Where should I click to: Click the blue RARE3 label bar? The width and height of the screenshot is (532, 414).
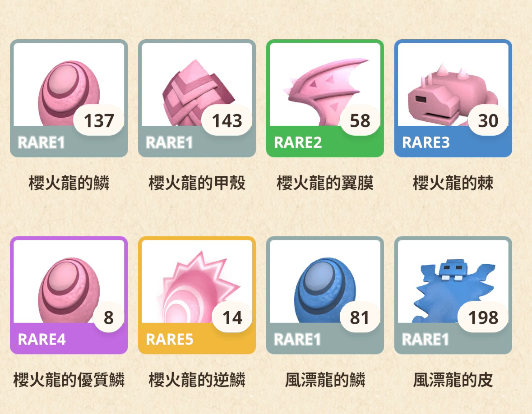coord(453,142)
